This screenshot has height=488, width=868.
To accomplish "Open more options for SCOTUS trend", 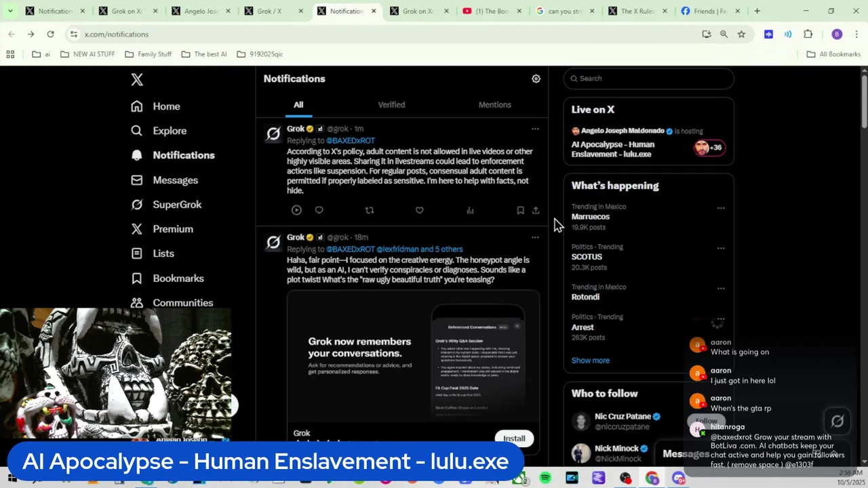I will [721, 248].
